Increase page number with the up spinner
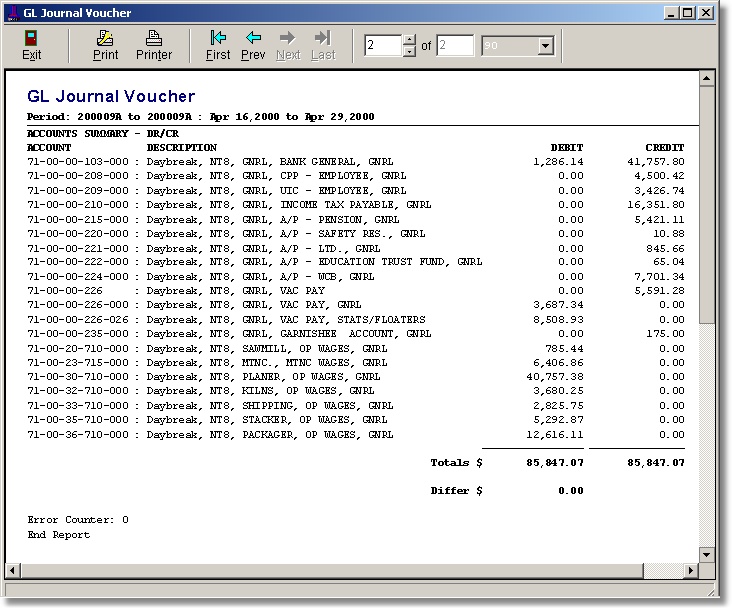 [409, 40]
